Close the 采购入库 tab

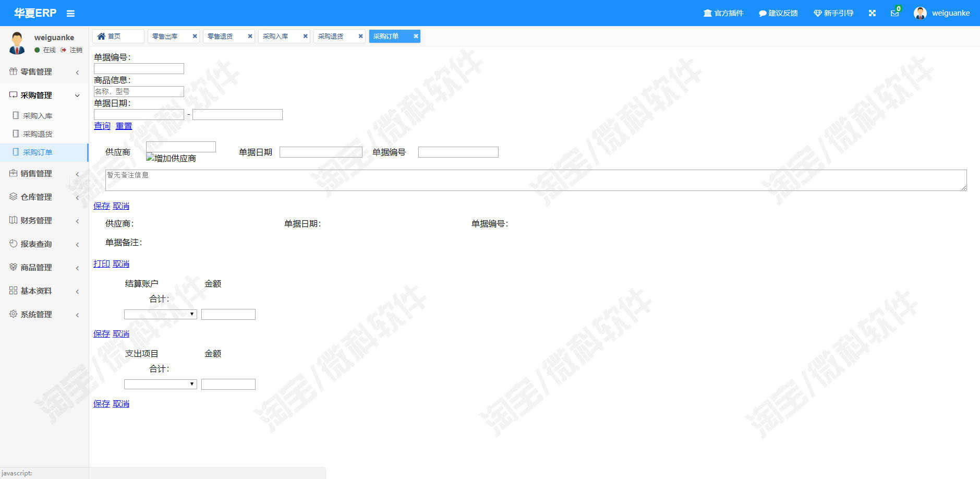click(305, 36)
